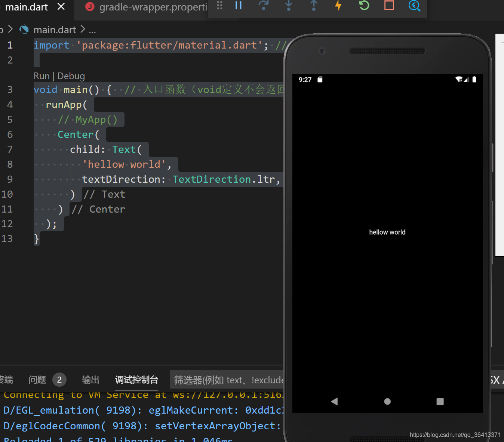Click the 'hellow world' string in code
The width and height of the screenshot is (504, 442).
click(x=124, y=164)
